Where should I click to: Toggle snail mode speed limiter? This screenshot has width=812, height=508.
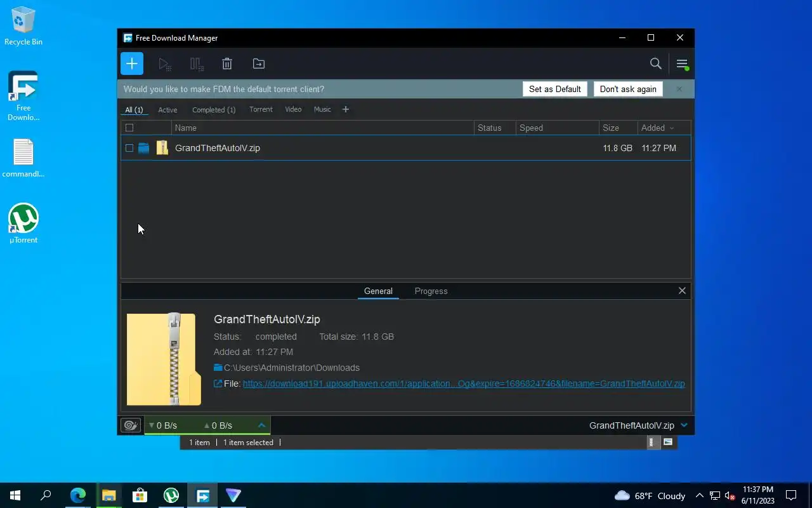point(131,425)
